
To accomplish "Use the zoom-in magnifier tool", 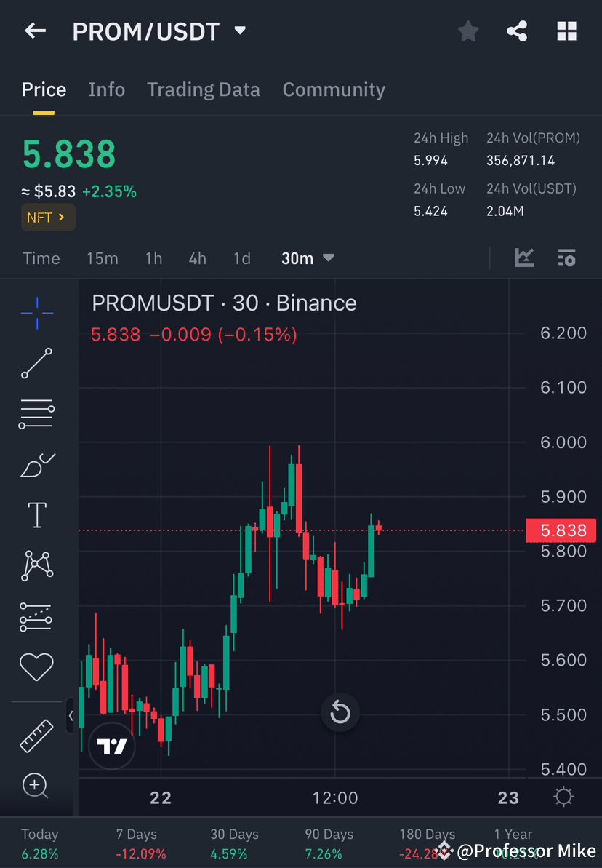I will (x=36, y=786).
